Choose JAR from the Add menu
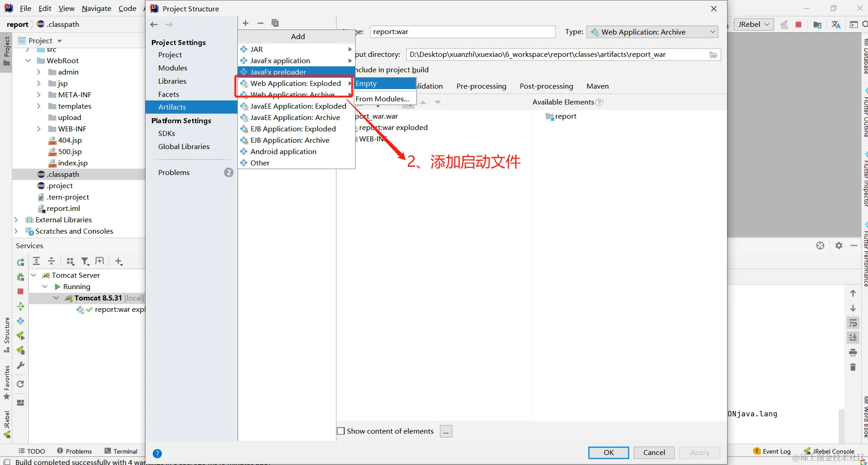This screenshot has height=465, width=868. click(x=296, y=49)
